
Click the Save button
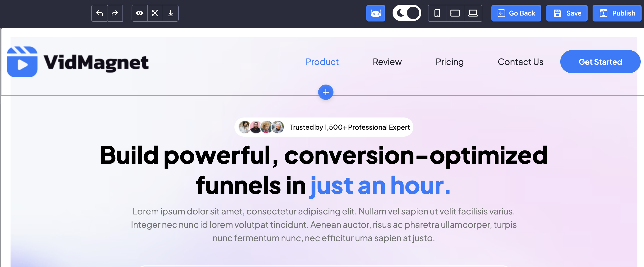click(x=567, y=13)
